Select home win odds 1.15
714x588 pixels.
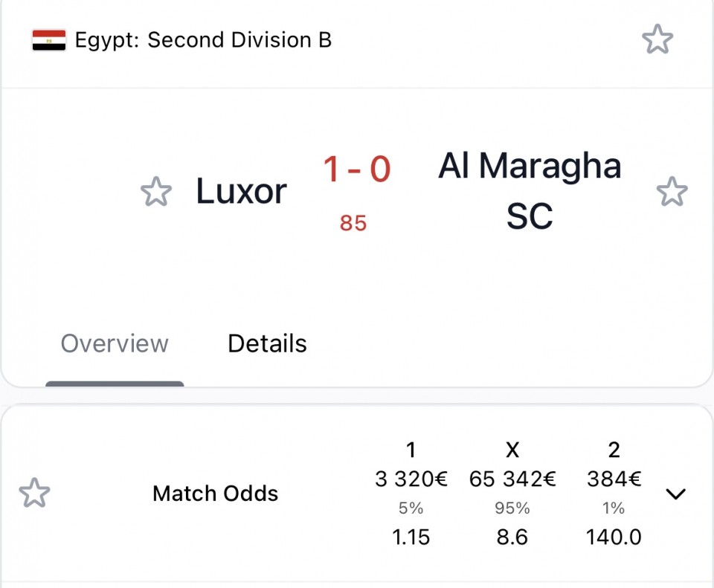click(x=411, y=537)
